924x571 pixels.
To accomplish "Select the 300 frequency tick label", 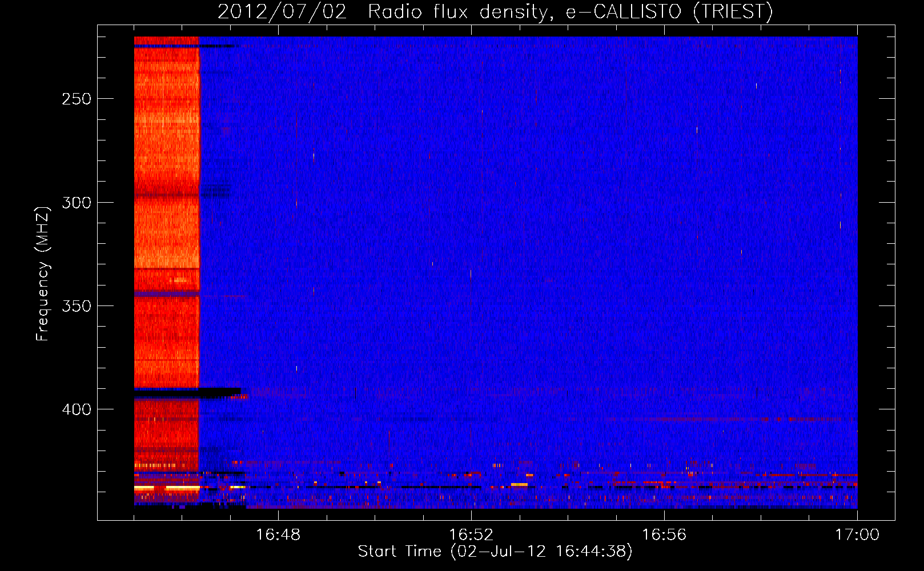I will click(77, 203).
